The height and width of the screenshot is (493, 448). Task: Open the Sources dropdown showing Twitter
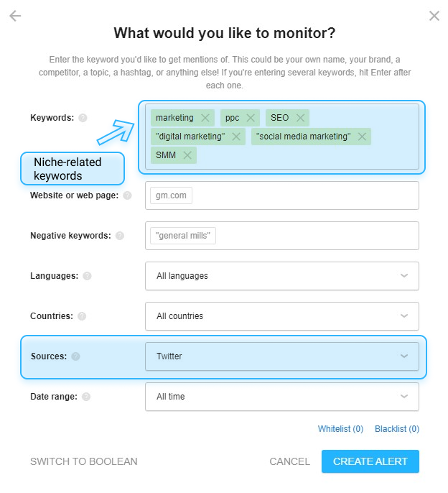pos(282,356)
